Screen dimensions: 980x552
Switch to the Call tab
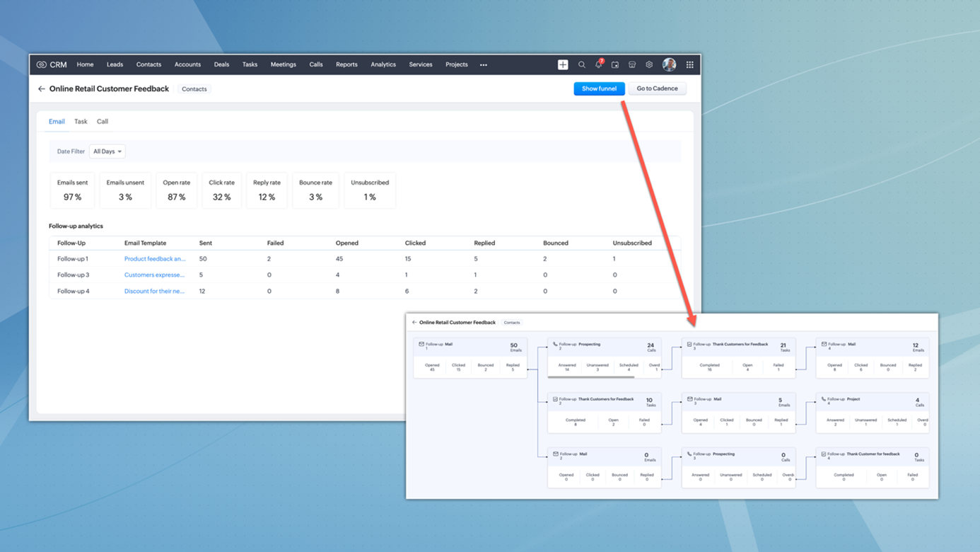point(103,122)
